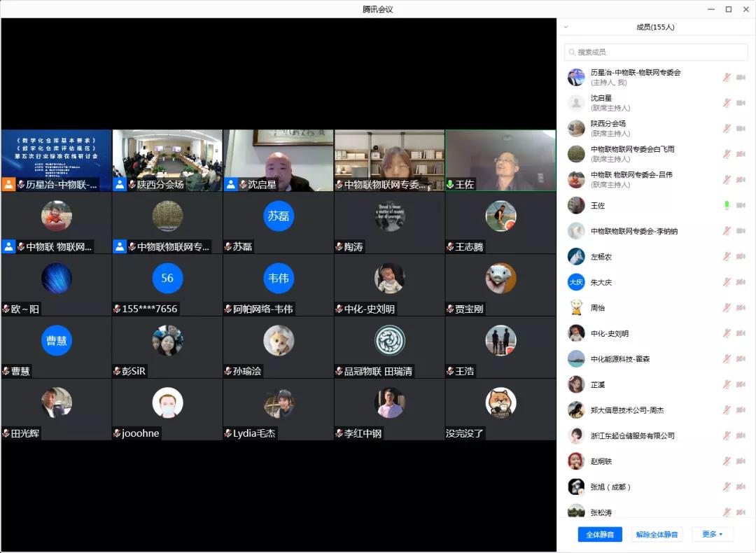Click 中化能源科技-瞿森 name in list
756x553 pixels.
click(x=620, y=358)
